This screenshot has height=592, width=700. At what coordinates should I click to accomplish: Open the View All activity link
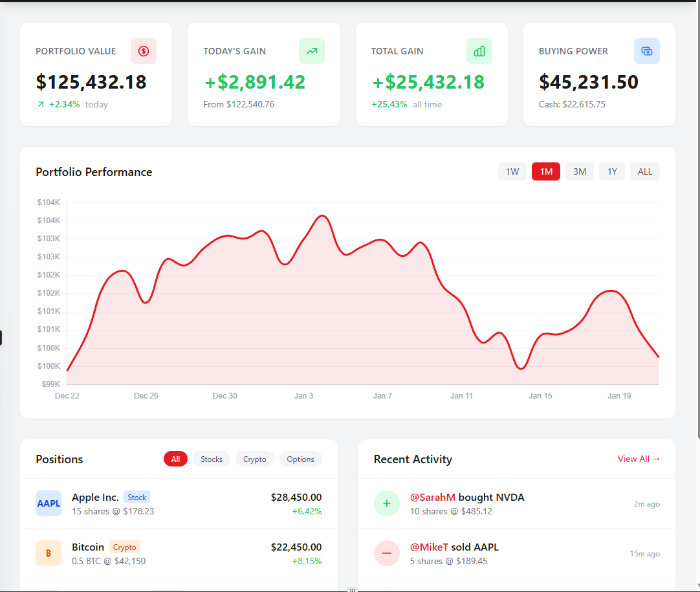[x=639, y=459]
